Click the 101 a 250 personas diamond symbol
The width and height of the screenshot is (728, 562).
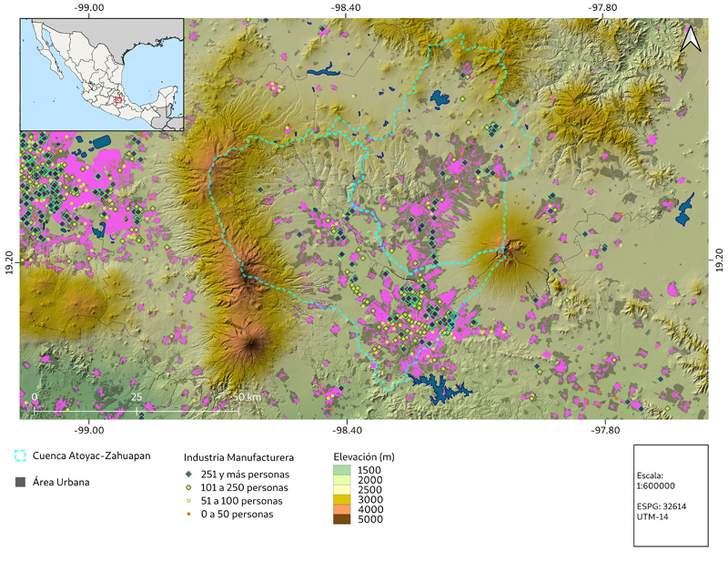[188, 487]
